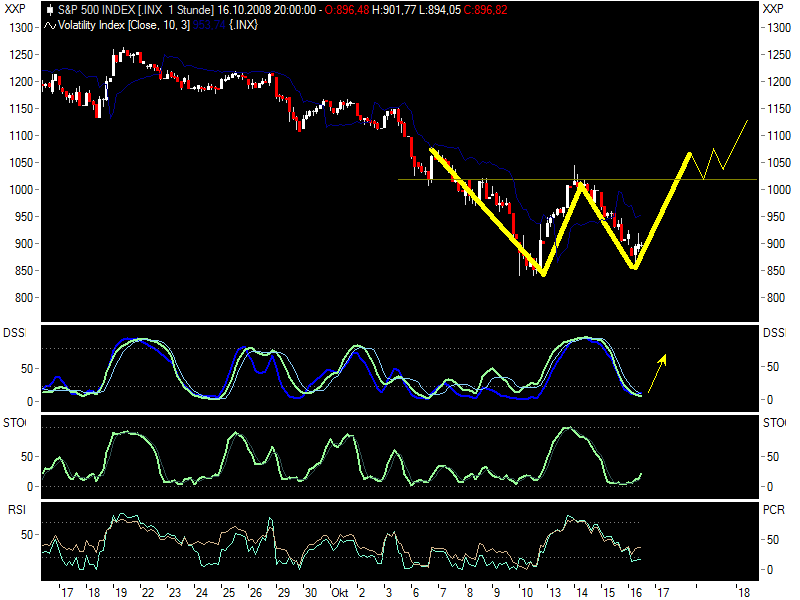The height and width of the screenshot is (600, 800).
Task: Click the '25 date label on the time axis
Action: [x=228, y=593]
